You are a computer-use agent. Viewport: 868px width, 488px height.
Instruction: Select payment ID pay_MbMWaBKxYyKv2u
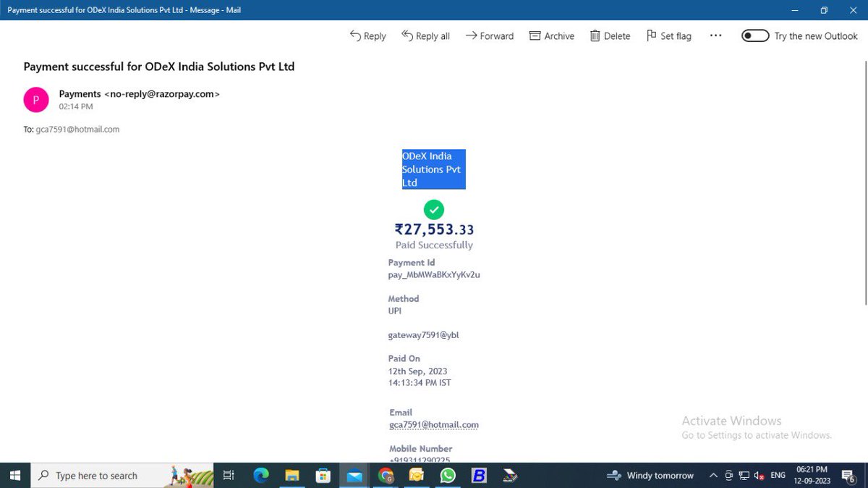point(434,275)
